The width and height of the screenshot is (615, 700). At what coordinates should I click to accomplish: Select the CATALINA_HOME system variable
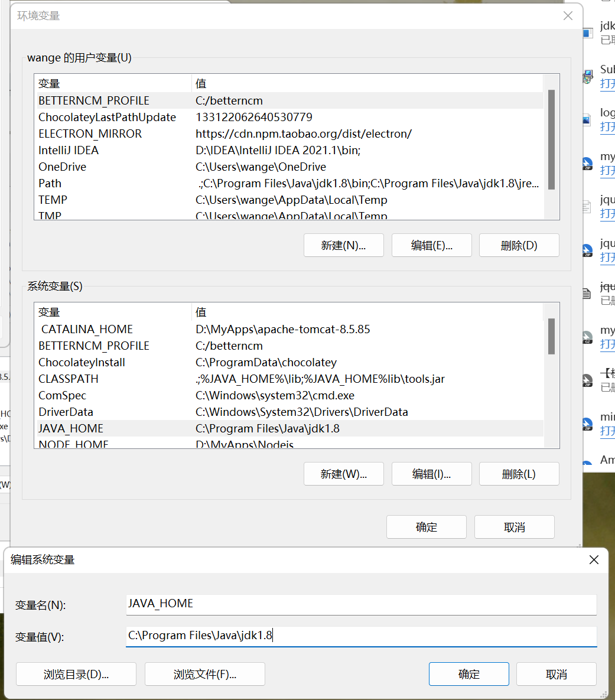coord(87,329)
